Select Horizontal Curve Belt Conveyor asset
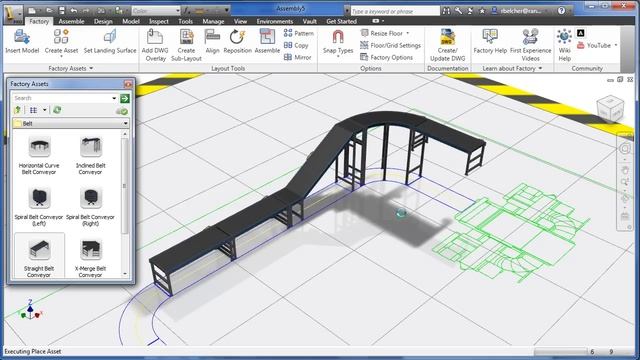Viewport: 640px width, 360px height. coord(39,156)
